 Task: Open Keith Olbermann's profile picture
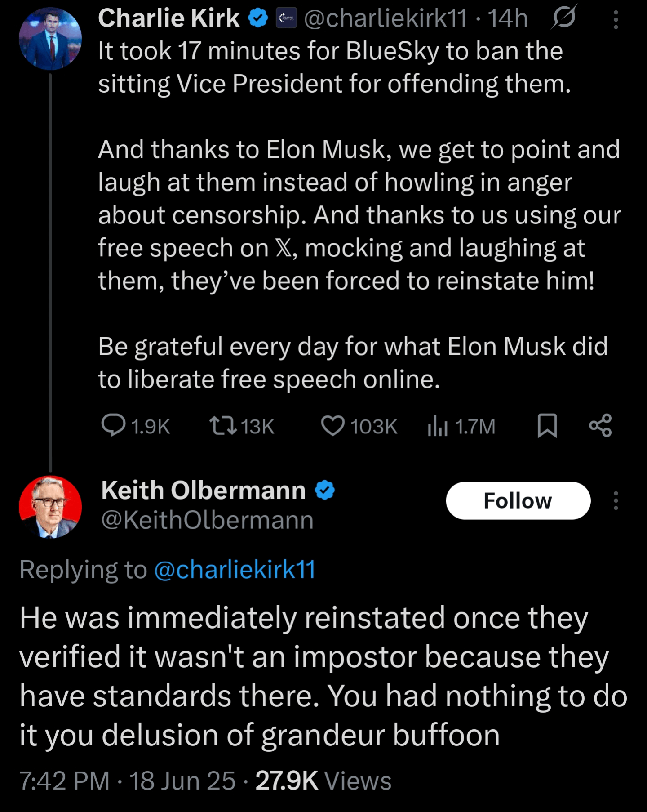pyautogui.click(x=50, y=507)
